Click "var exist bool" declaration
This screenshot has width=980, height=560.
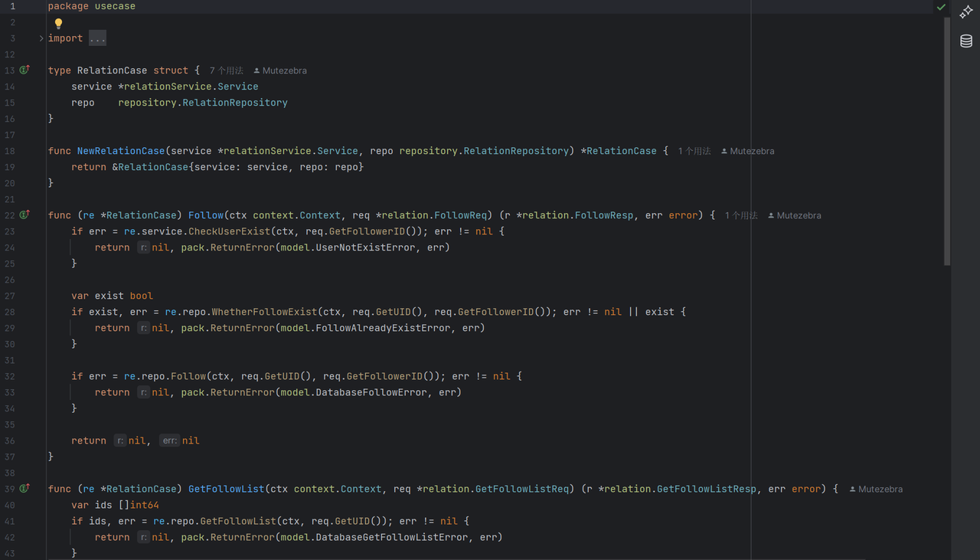(113, 296)
